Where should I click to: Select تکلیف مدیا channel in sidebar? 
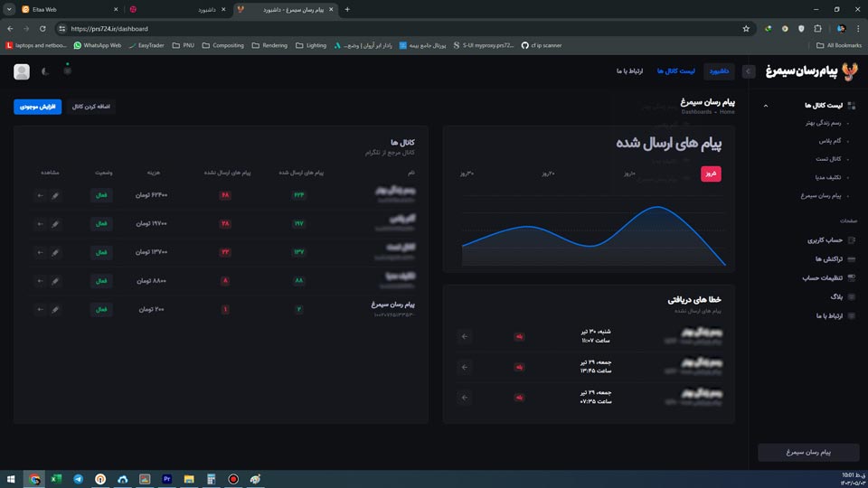(827, 178)
